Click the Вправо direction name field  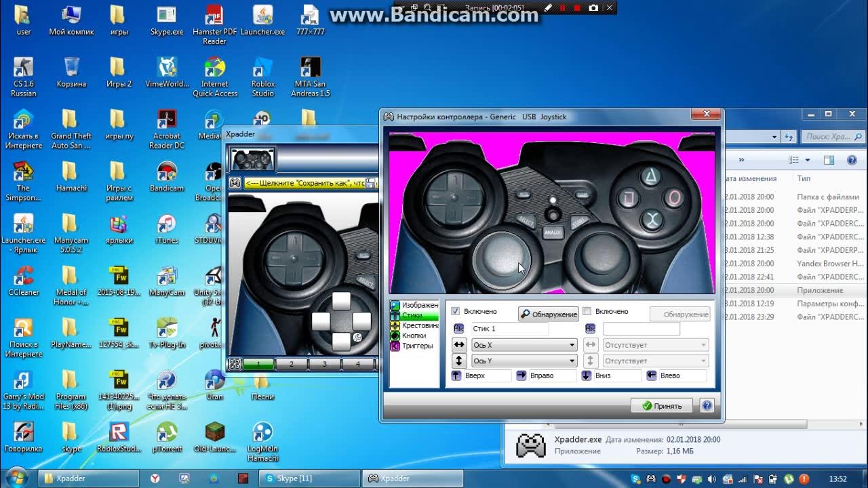coord(552,375)
